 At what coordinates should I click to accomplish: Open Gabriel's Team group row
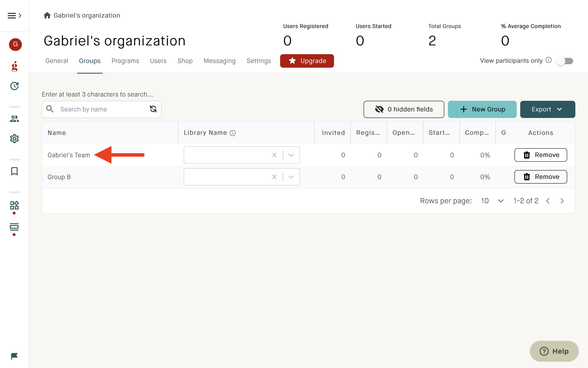pos(69,155)
